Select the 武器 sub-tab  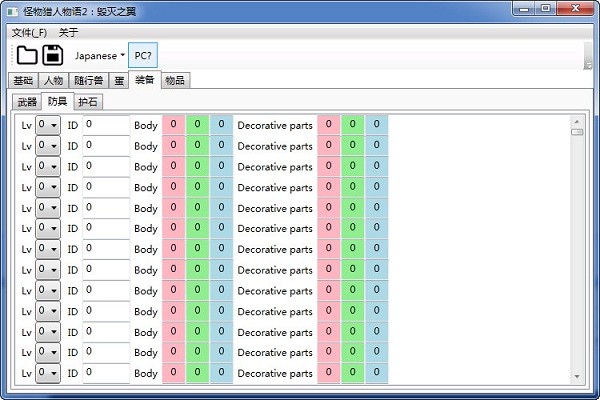[x=27, y=101]
